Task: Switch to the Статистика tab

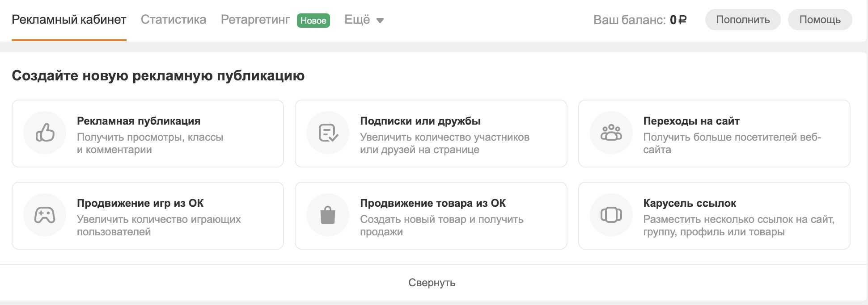Action: pyautogui.click(x=174, y=20)
